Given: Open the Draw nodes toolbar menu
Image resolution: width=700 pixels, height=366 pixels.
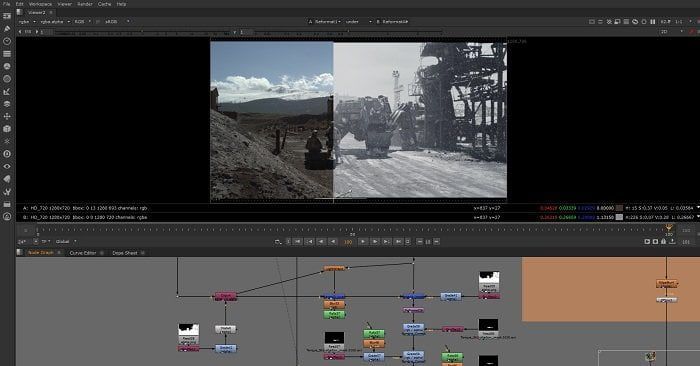Looking at the screenshot, I should (x=7, y=28).
